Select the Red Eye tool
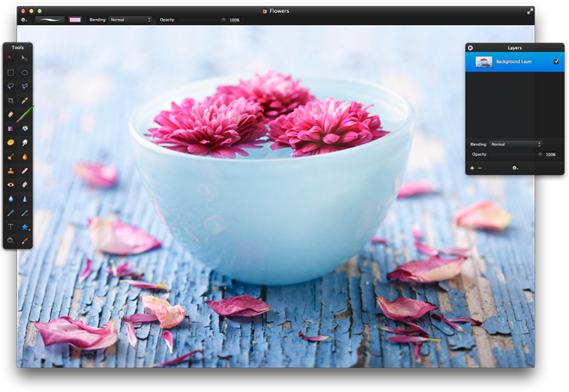 tap(11, 184)
